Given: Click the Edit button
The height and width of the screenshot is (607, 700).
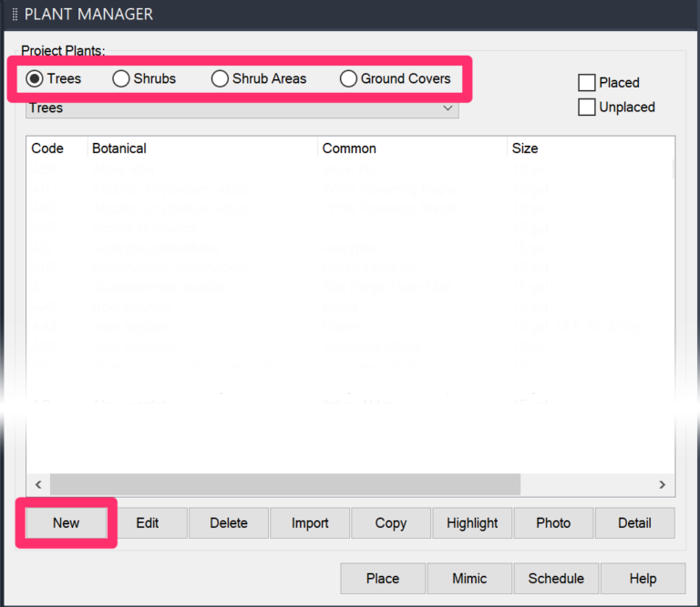Looking at the screenshot, I should click(148, 522).
